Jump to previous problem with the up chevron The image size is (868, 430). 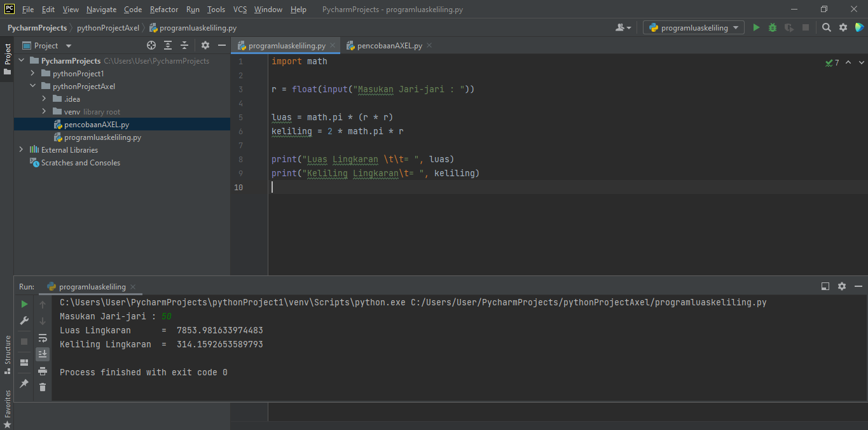coord(848,62)
